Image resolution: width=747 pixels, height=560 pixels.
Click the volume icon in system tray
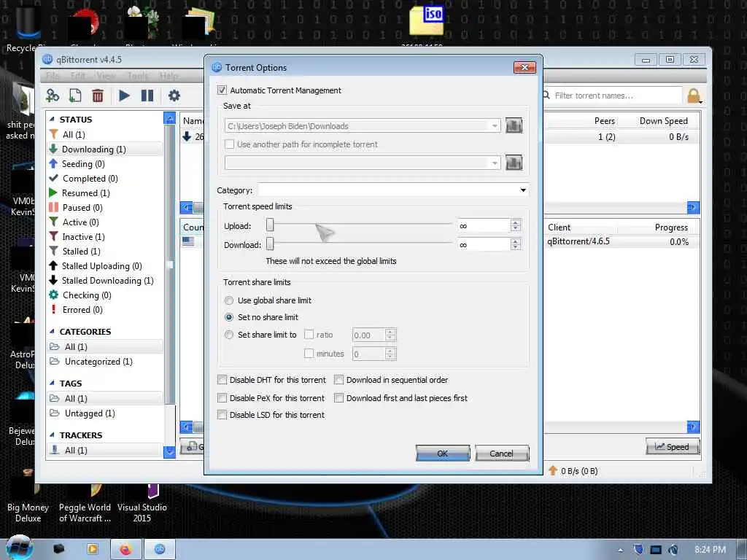pyautogui.click(x=673, y=550)
